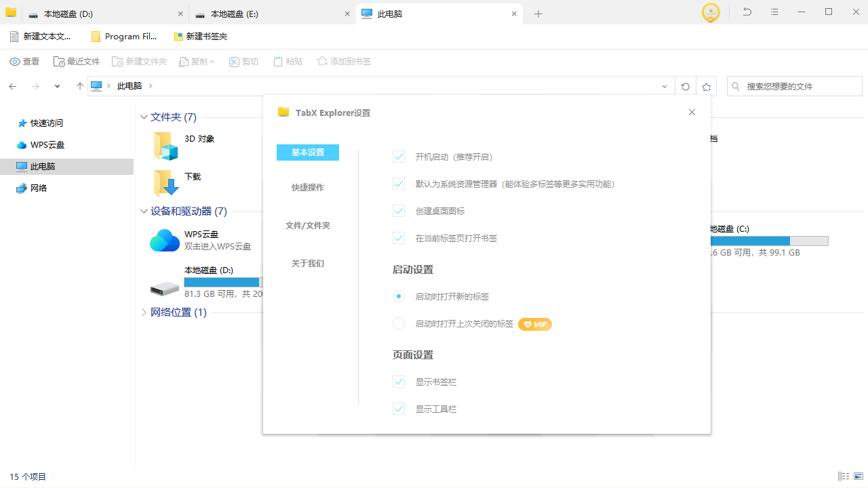Image resolution: width=868 pixels, height=488 pixels.
Task: Go to 关于我们 in settings sidebar
Action: click(307, 263)
